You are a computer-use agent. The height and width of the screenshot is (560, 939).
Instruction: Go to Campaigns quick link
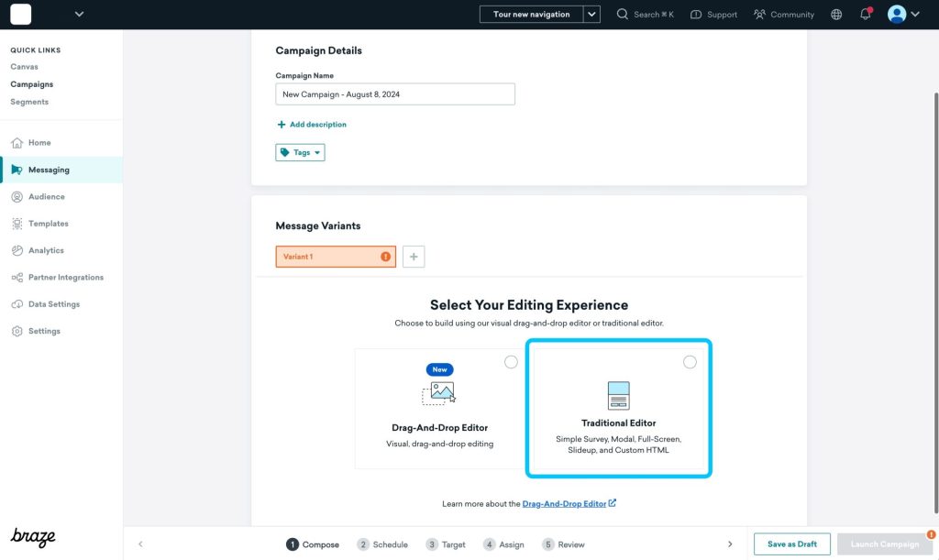pos(32,84)
